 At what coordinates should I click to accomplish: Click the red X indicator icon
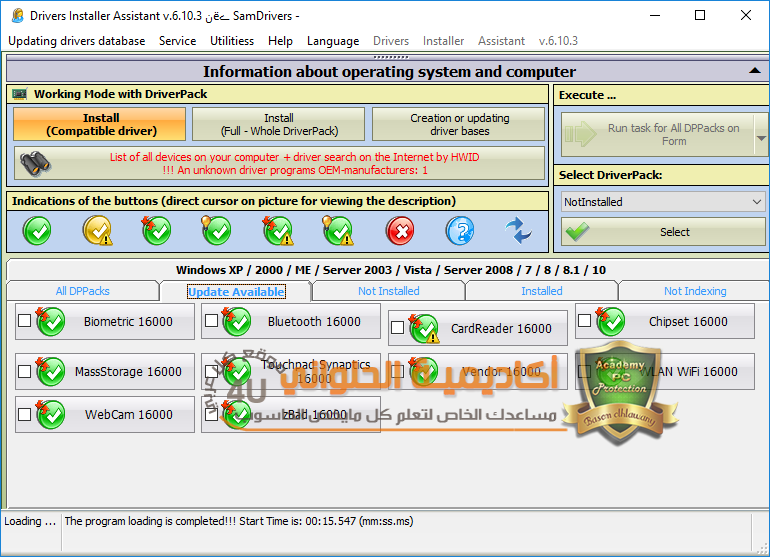(400, 231)
